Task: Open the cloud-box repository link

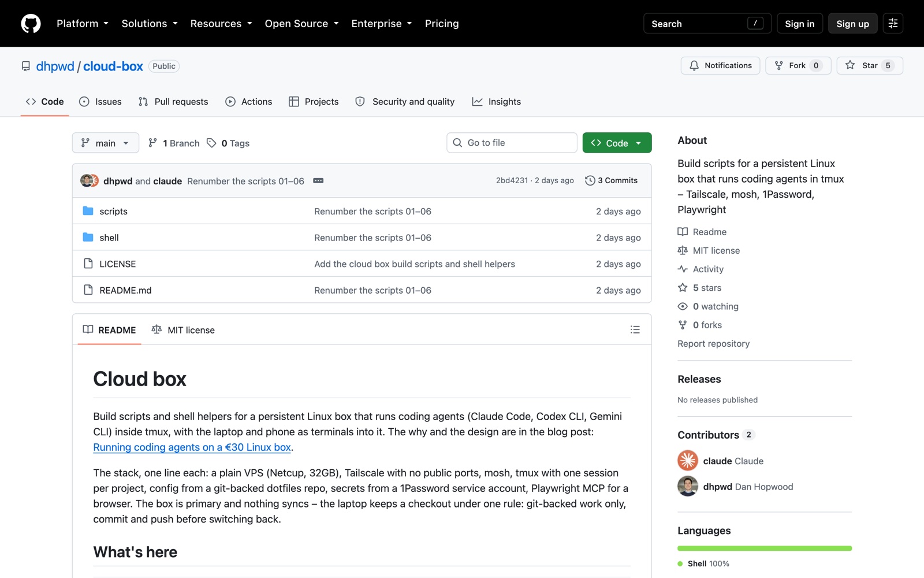Action: [113, 66]
